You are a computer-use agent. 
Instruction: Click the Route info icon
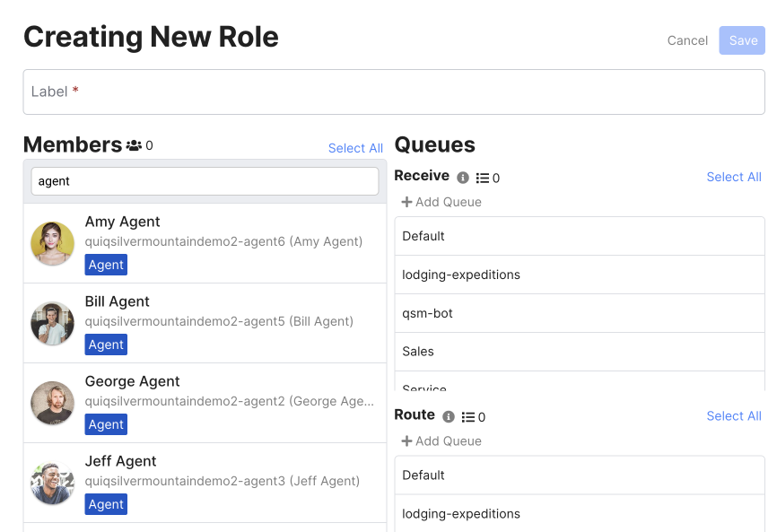[449, 417]
